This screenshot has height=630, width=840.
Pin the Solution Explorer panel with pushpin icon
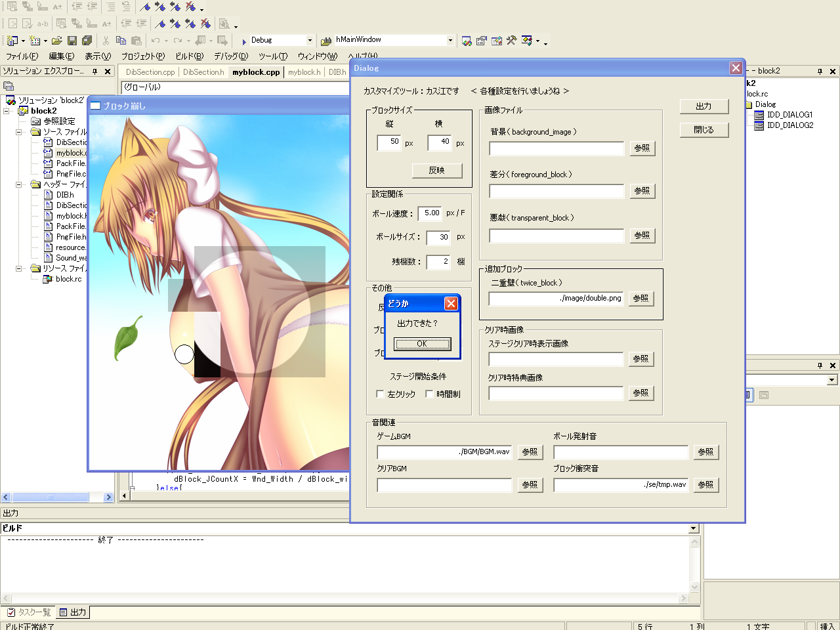(x=95, y=71)
